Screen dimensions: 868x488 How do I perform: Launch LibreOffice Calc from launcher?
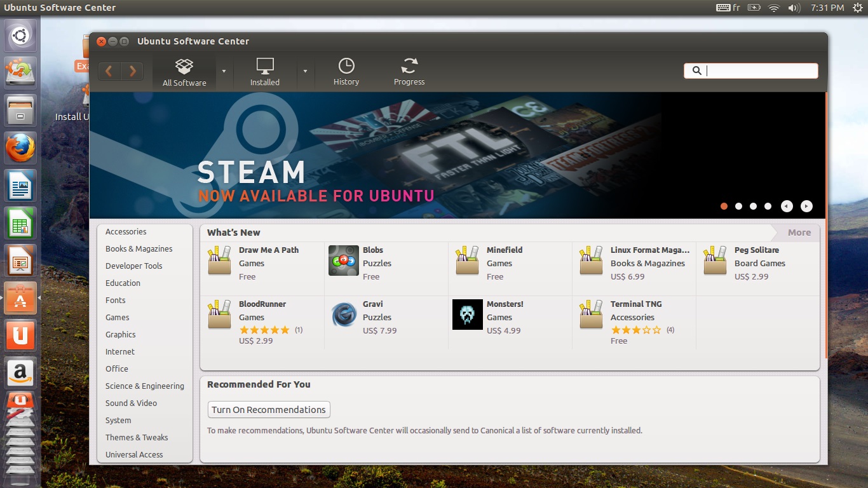(x=20, y=224)
